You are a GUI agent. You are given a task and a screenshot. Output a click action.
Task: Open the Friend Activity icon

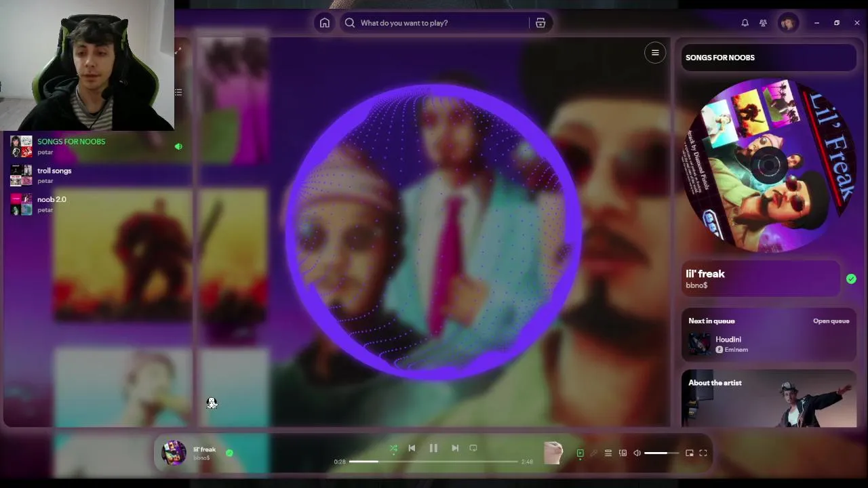[763, 23]
